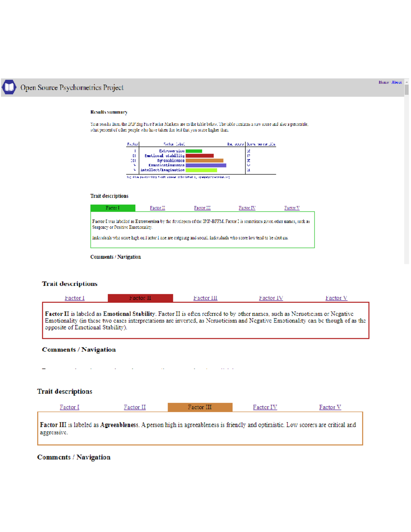The image size is (411, 532).
Task: Open Factor III link in red-bordered panel
Action: coord(205,298)
